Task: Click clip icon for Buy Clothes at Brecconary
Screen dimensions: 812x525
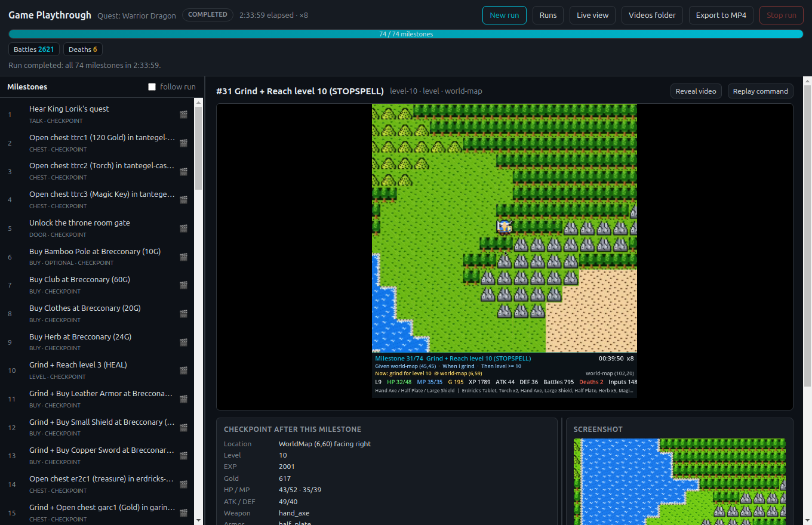Action: click(x=183, y=314)
